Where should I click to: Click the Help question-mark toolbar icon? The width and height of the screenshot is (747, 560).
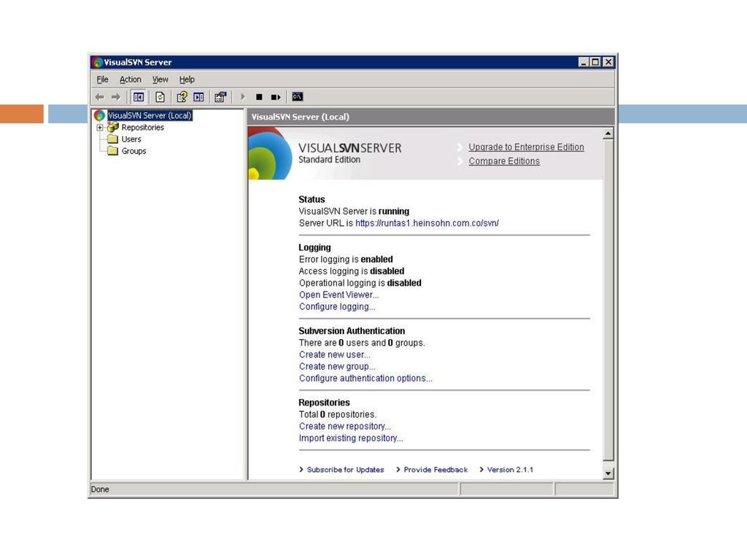(x=182, y=97)
